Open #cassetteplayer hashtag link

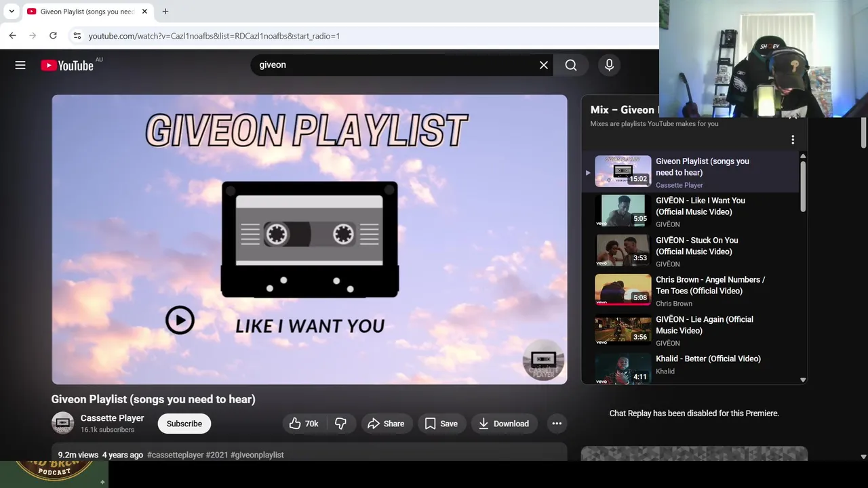(175, 455)
